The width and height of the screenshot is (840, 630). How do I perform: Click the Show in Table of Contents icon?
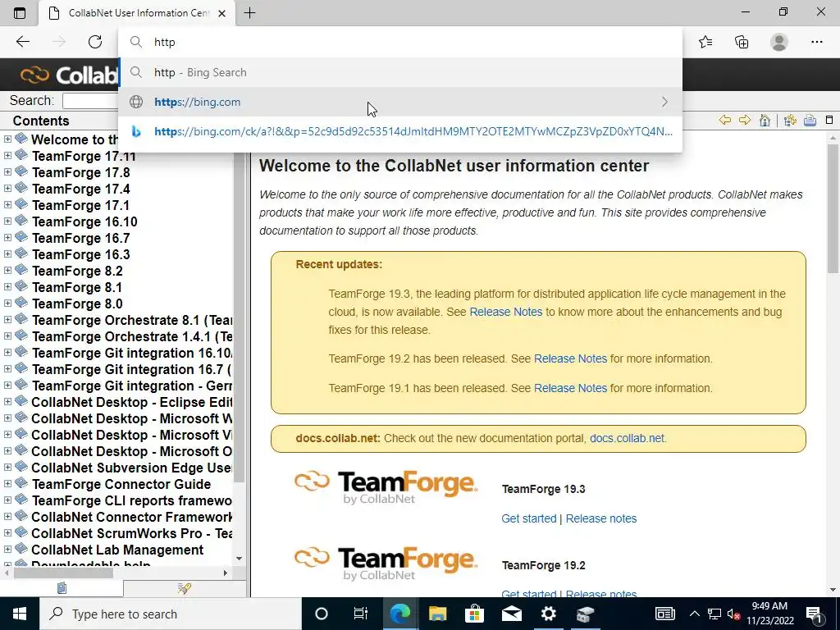coord(790,120)
